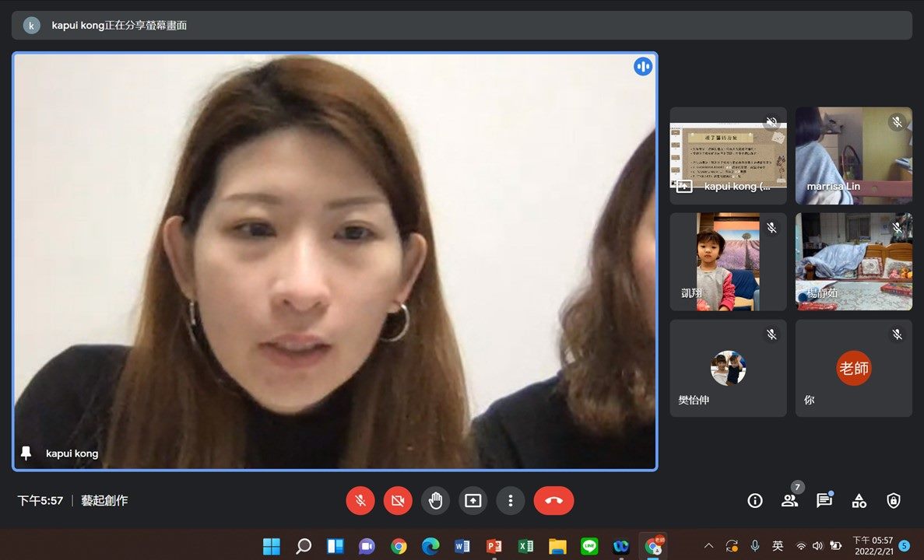Click 凱翔's video tile
Image resolution: width=924 pixels, height=560 pixels.
pos(728,261)
